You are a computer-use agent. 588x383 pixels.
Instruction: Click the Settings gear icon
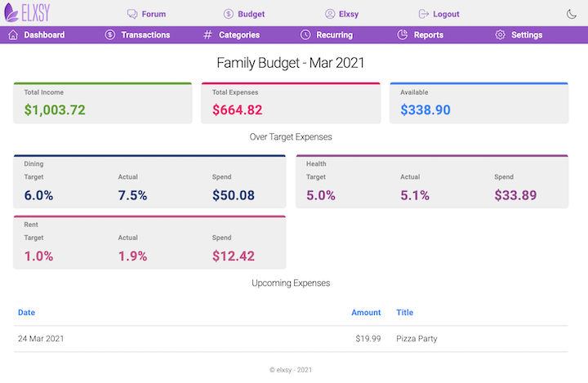[x=501, y=35]
